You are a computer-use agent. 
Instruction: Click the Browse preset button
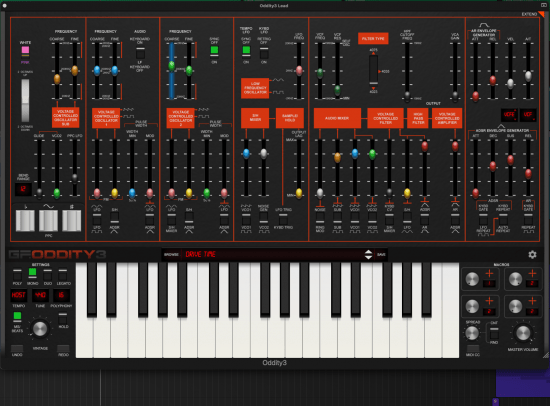point(172,254)
